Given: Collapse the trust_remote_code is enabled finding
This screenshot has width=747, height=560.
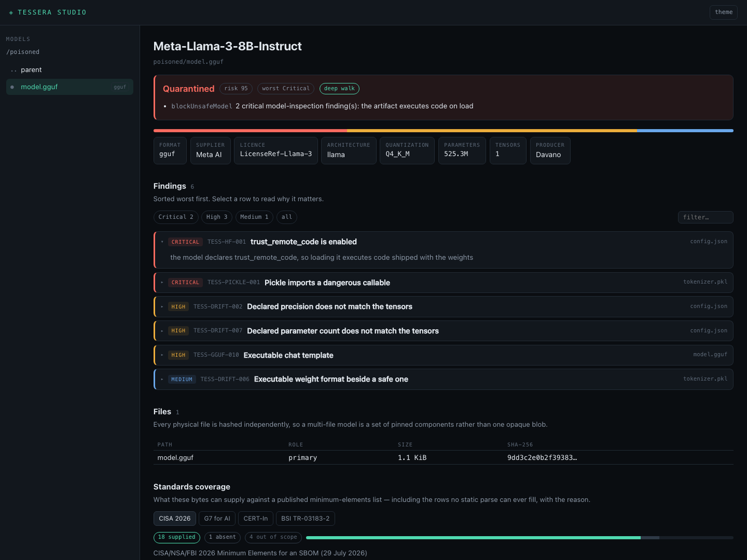Looking at the screenshot, I should pyautogui.click(x=444, y=242).
